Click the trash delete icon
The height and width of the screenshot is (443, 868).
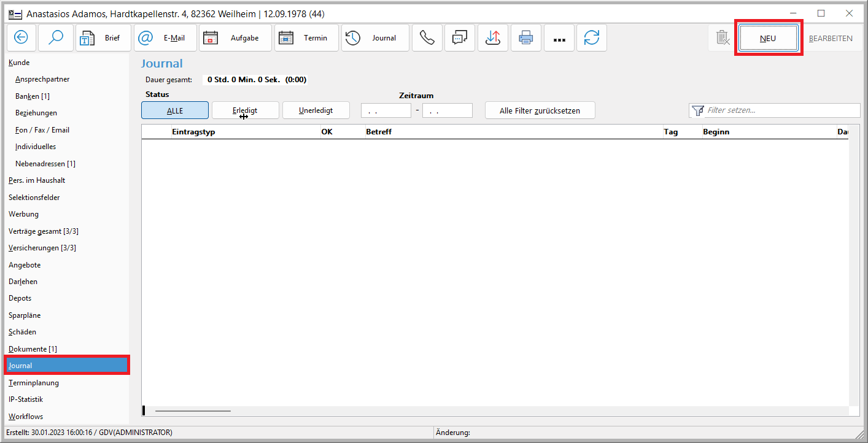point(723,38)
